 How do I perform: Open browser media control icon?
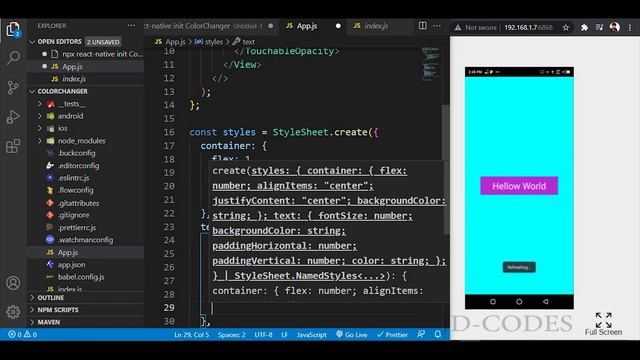(x=599, y=27)
